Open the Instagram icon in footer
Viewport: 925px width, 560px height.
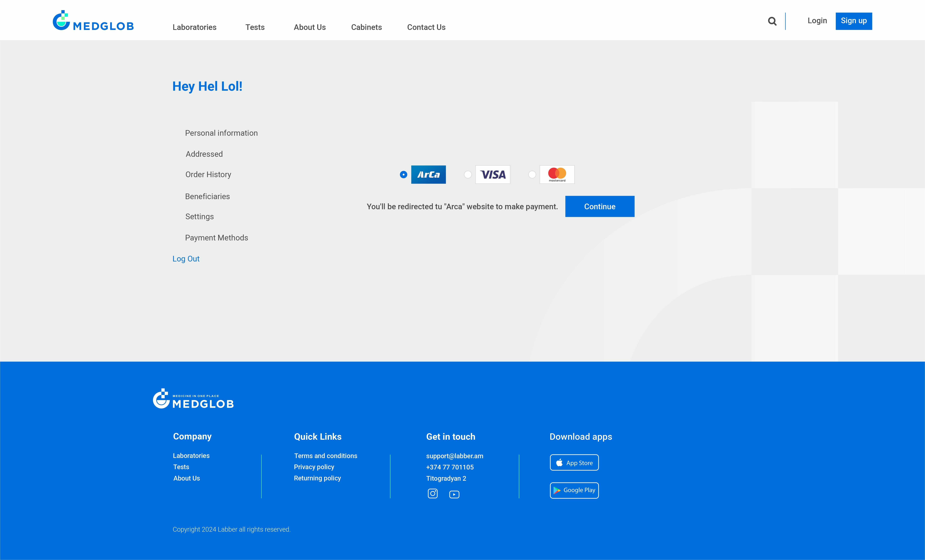[x=432, y=494]
